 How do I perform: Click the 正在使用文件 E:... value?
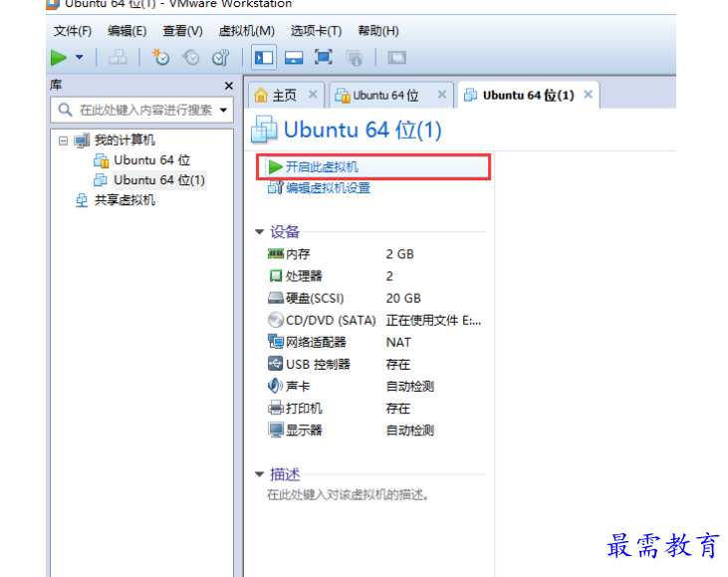433,320
